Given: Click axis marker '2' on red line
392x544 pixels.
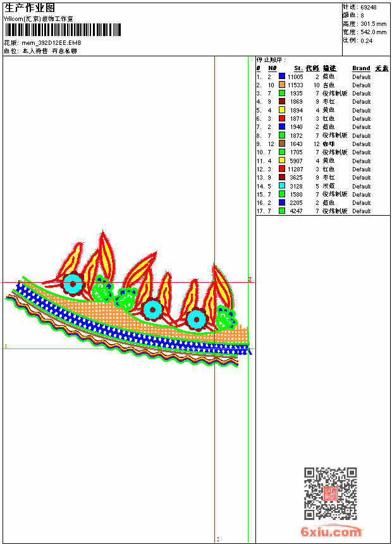Looking at the screenshot, I should coord(250,280).
